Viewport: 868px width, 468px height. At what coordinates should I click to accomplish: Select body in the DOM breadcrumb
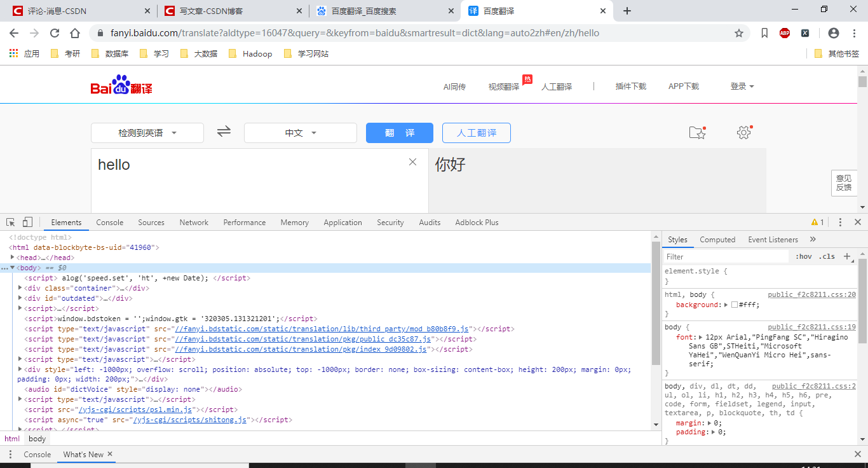pos(37,439)
